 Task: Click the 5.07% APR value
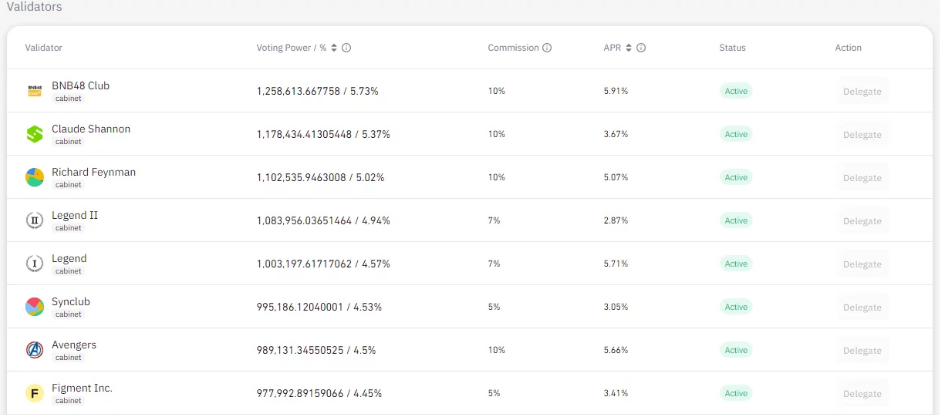point(616,178)
